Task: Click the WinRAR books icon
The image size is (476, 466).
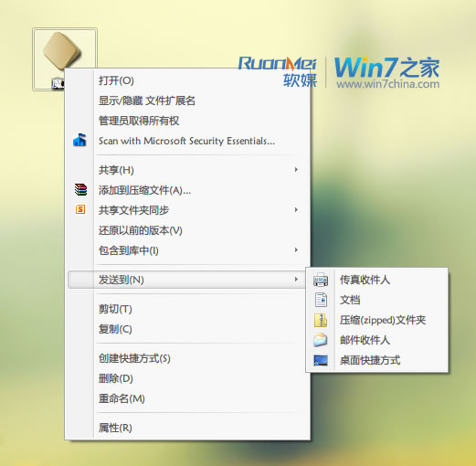Action: (80, 189)
